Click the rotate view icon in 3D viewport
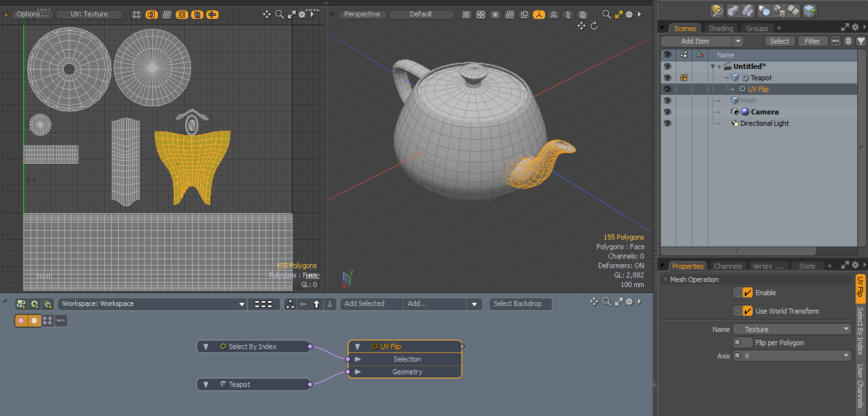This screenshot has height=416, width=868. tap(594, 26)
